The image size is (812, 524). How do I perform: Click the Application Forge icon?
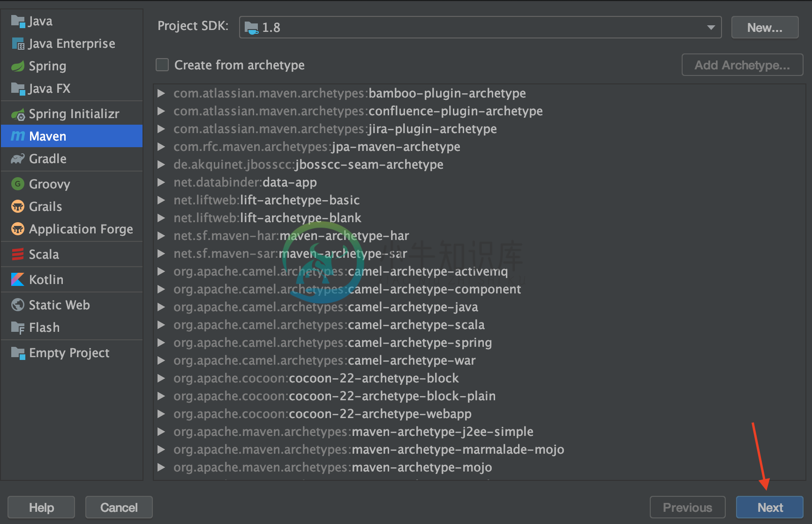18,229
